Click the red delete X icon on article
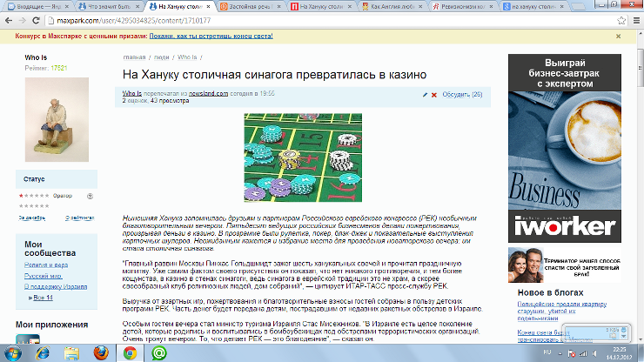Image resolution: width=644 pixels, height=362 pixels. pyautogui.click(x=434, y=94)
